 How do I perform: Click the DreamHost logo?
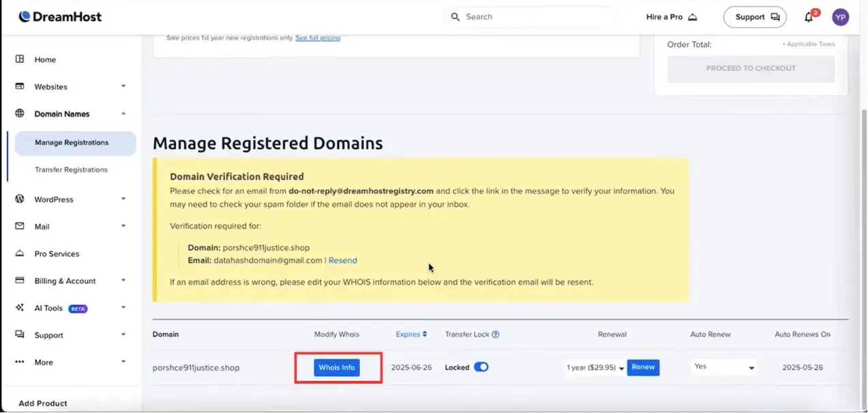pos(60,16)
